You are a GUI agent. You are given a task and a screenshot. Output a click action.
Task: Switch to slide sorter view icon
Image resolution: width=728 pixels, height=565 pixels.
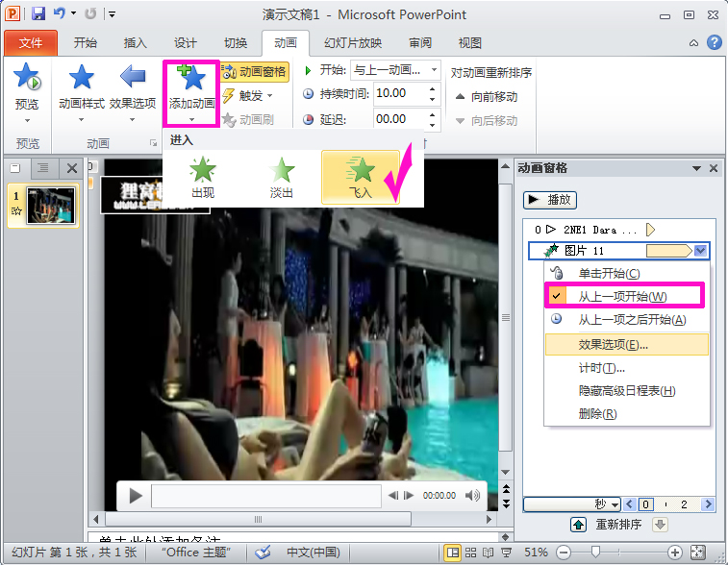(470, 553)
